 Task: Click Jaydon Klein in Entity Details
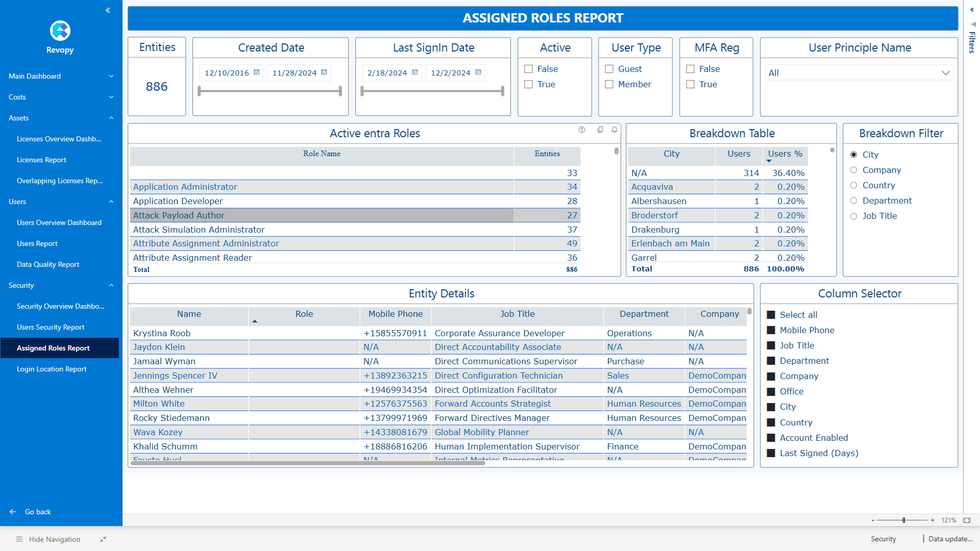pyautogui.click(x=159, y=347)
